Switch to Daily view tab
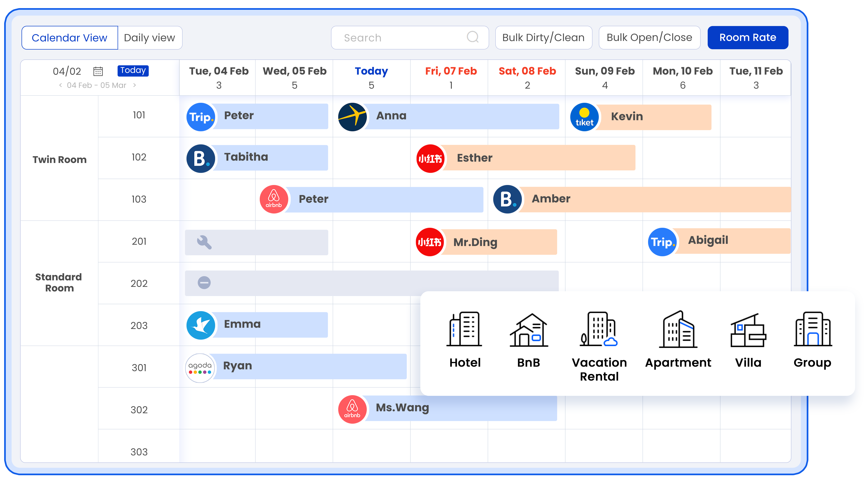 150,38
